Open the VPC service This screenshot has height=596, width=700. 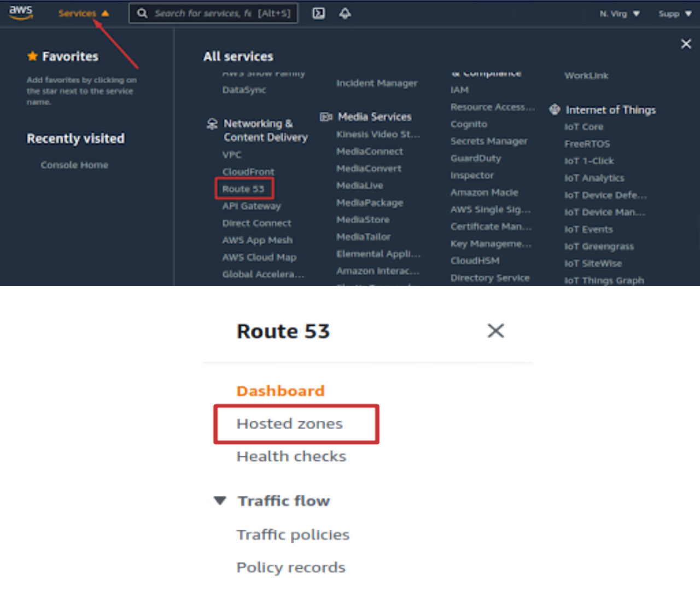coord(232,154)
